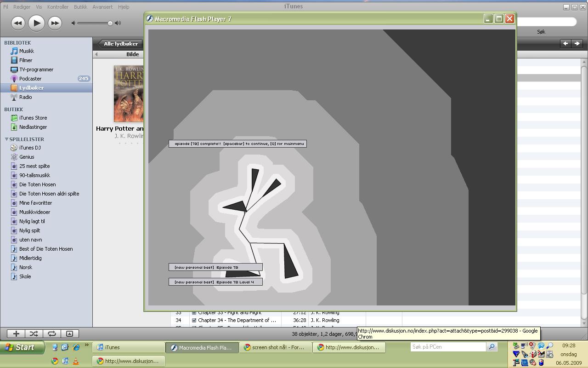The width and height of the screenshot is (588, 368).
Task: Switch to 'screen shot nå!' Chrome taskbar button
Action: [276, 347]
